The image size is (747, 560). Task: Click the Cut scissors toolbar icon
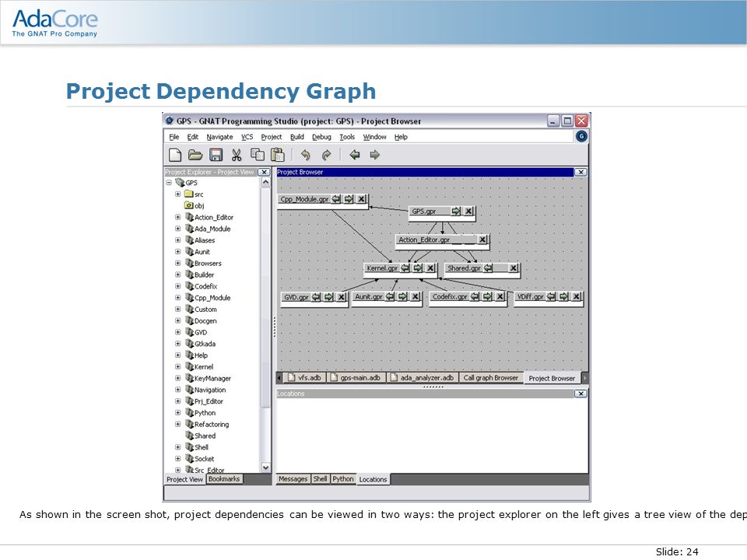pyautogui.click(x=237, y=155)
